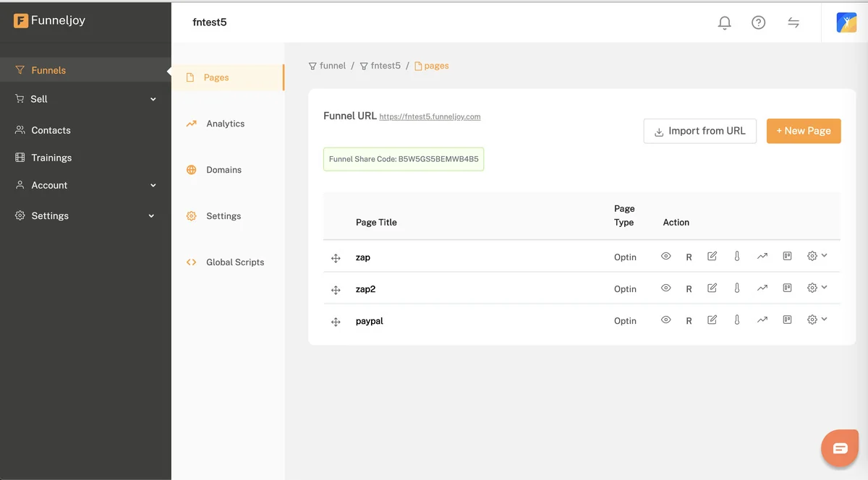Click the notification bell icon
The height and width of the screenshot is (480, 868).
(724, 22)
